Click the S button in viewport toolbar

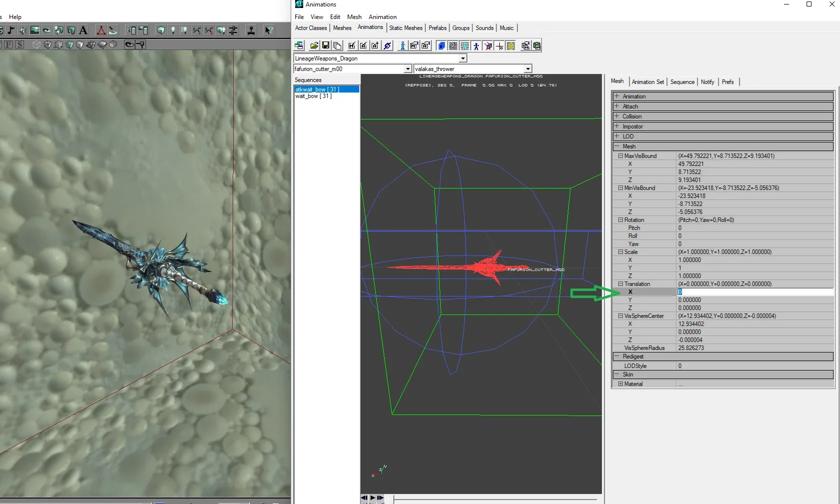click(20, 44)
